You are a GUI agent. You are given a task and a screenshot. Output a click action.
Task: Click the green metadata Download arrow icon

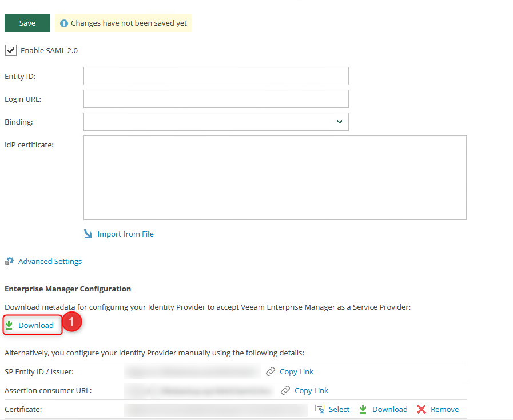click(x=9, y=325)
